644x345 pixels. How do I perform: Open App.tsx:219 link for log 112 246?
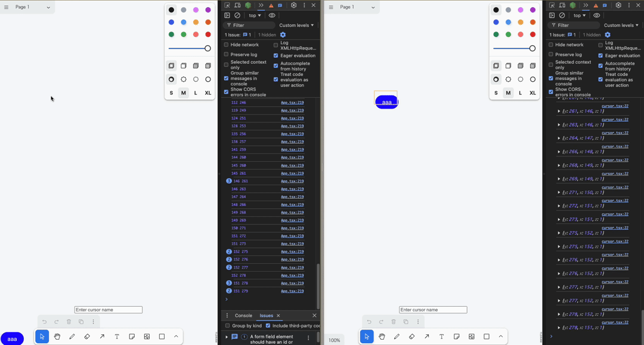(x=292, y=103)
